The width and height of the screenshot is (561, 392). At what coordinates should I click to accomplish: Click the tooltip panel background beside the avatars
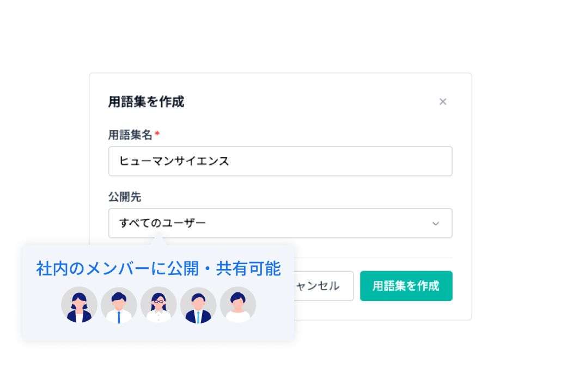click(275, 308)
